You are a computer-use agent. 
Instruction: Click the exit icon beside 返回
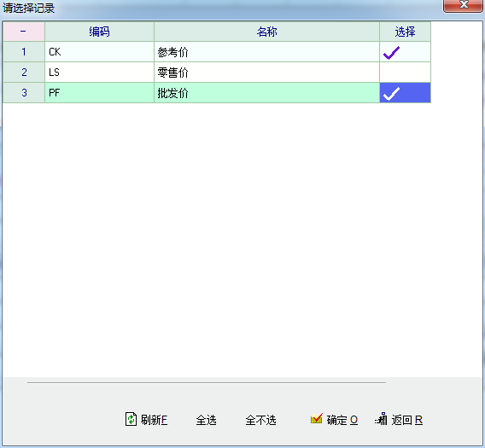coord(381,419)
